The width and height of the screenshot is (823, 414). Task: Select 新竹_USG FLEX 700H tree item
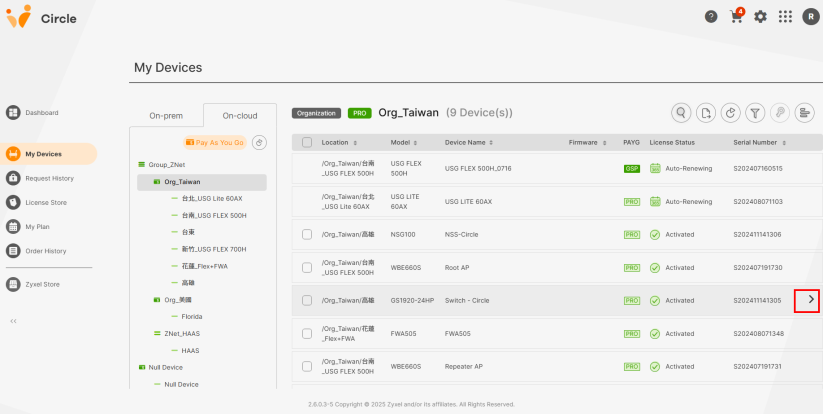click(214, 249)
